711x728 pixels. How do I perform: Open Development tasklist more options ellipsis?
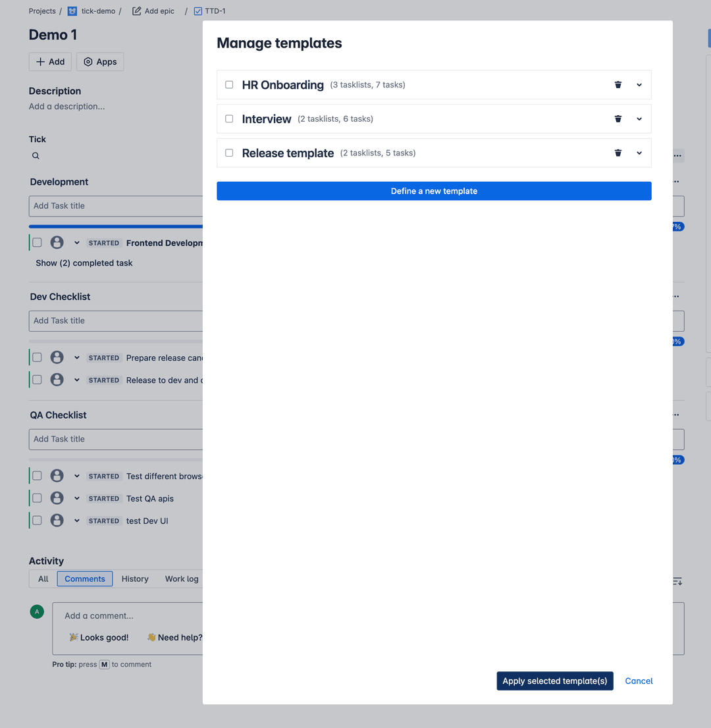[676, 182]
